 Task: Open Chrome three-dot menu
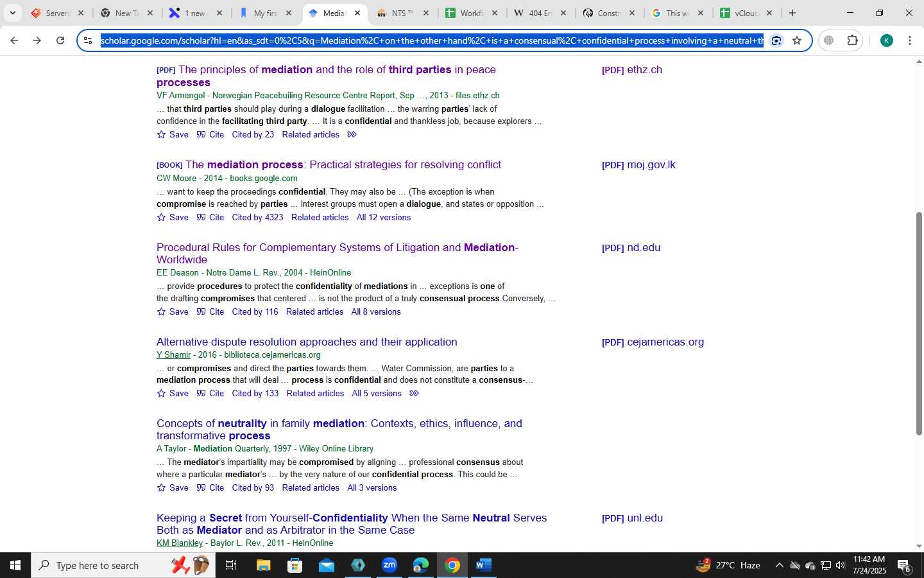(910, 40)
